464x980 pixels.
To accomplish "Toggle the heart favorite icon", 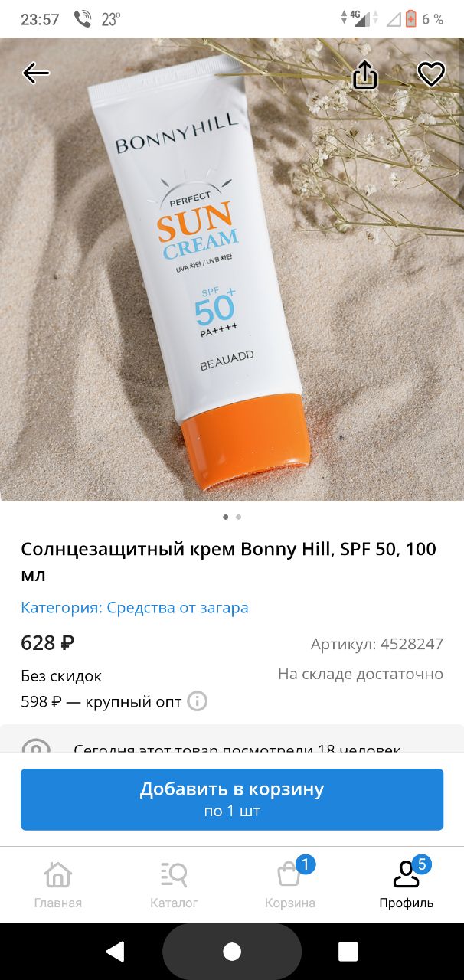I will (x=431, y=74).
